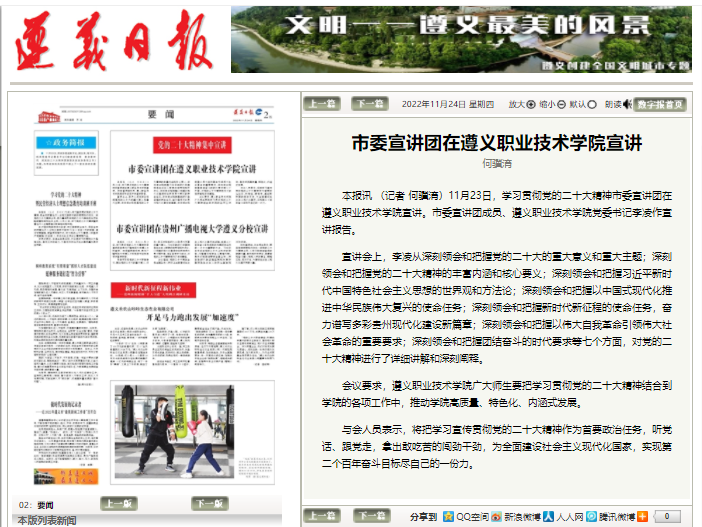Go to previous page with 上一版

[119, 504]
